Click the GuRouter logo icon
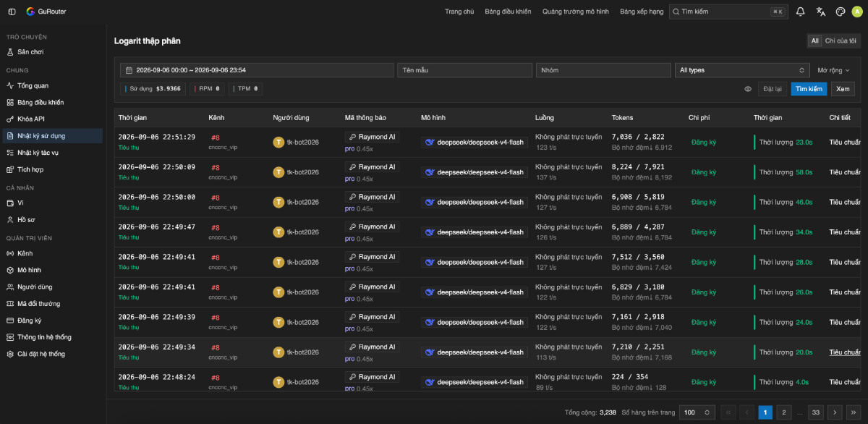 30,12
